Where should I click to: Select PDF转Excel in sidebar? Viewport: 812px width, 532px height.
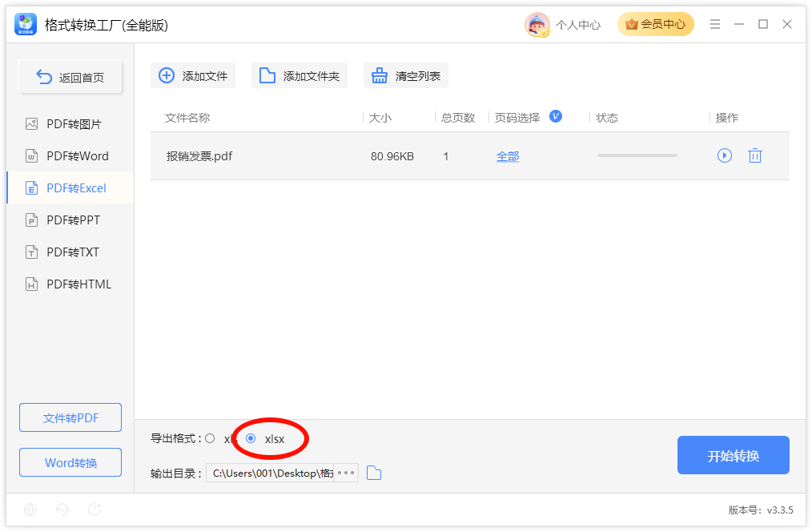[x=70, y=188]
